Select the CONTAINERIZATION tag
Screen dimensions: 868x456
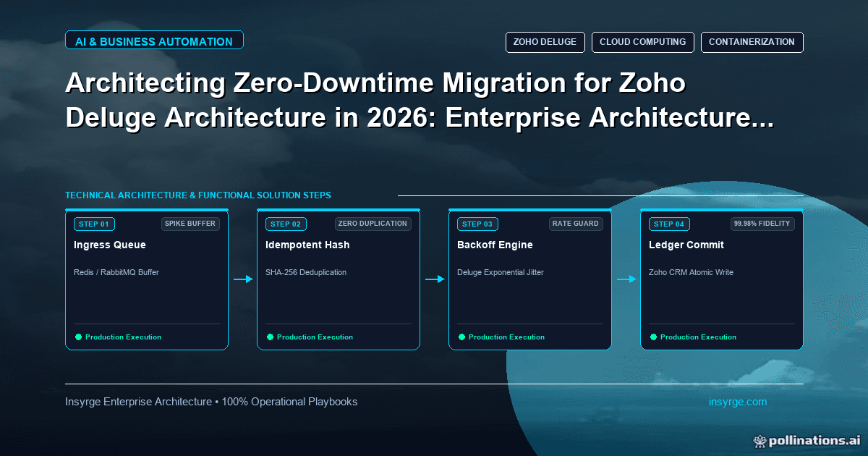point(752,42)
